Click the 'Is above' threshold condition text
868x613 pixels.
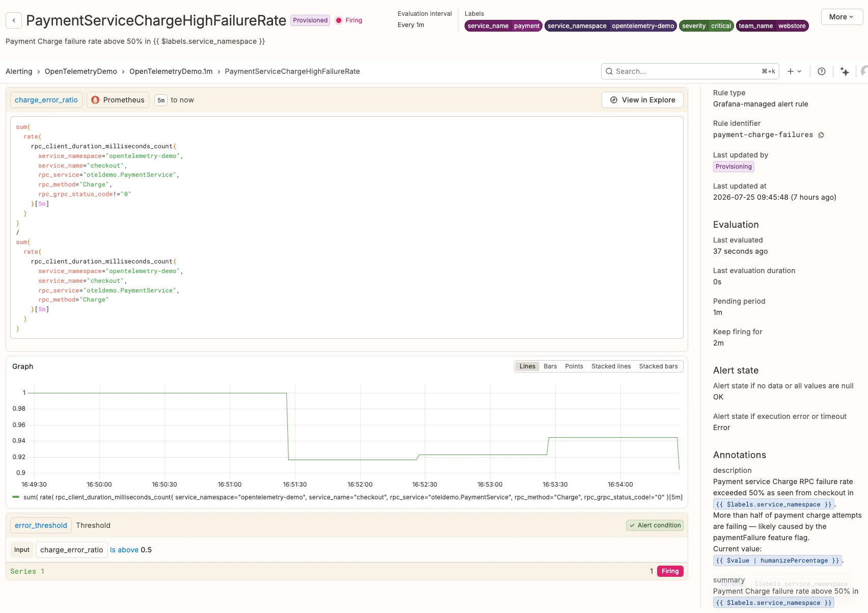coord(124,550)
